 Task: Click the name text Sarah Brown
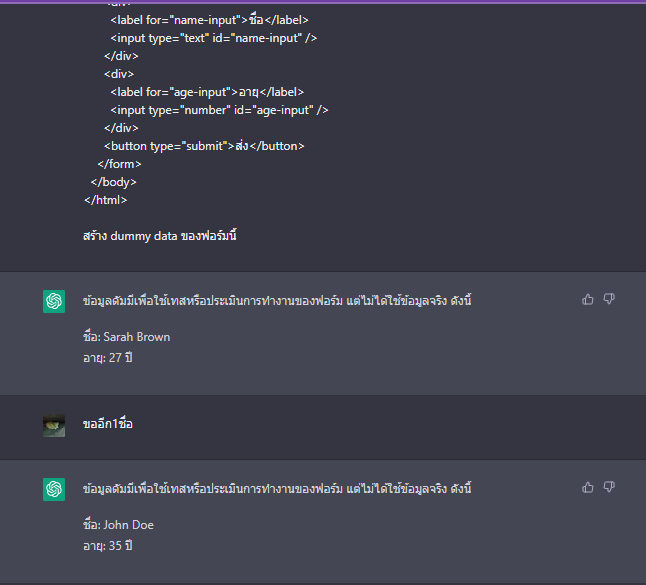pyautogui.click(x=137, y=337)
